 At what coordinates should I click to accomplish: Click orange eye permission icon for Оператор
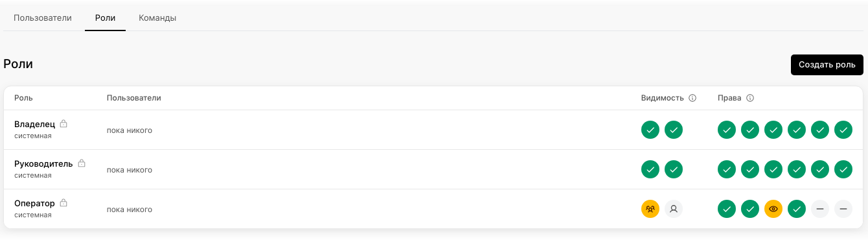click(773, 209)
